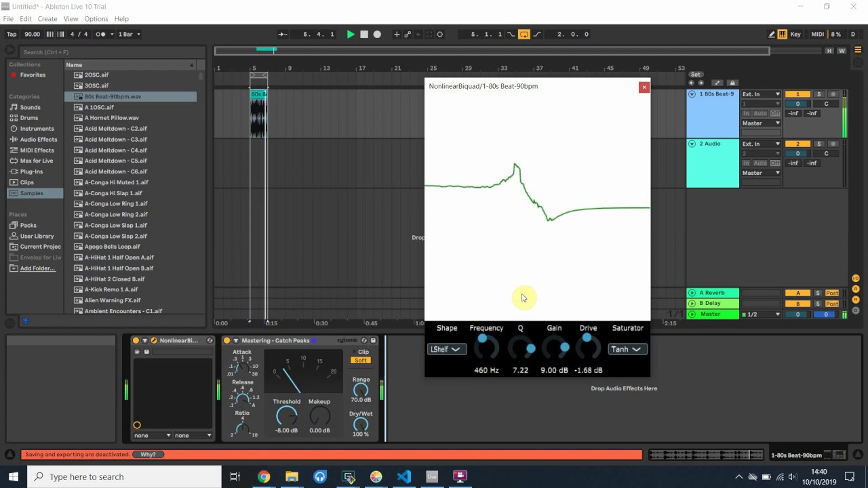Open the Shape LShelf dropdown

tap(447, 349)
